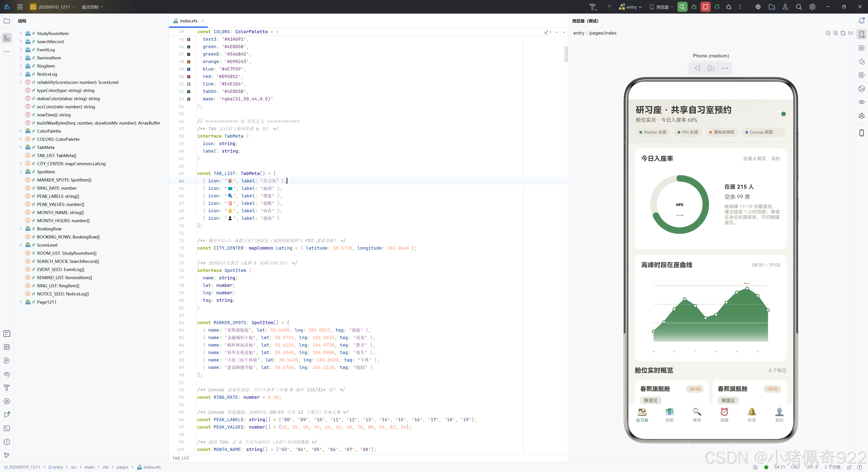Click the previewer back arrow button

tap(697, 68)
